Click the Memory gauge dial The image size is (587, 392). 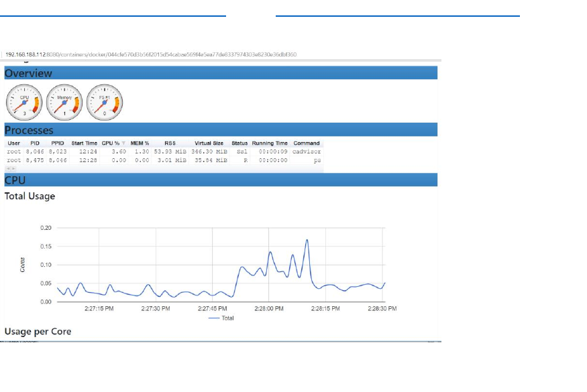pos(64,102)
